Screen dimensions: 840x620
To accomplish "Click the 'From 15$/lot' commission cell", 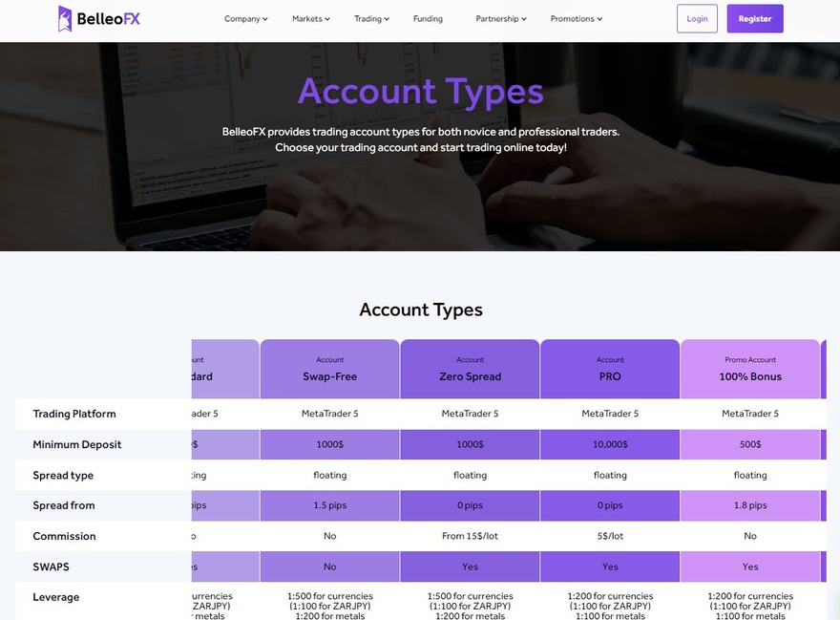I will click(x=470, y=536).
